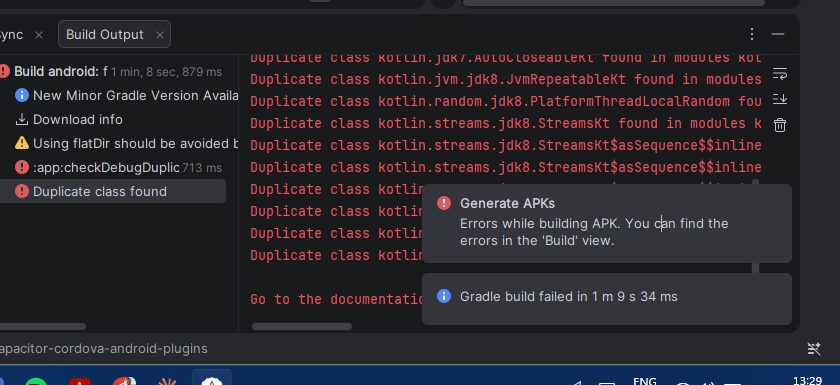Open Android Studio from the taskbar

(212, 379)
